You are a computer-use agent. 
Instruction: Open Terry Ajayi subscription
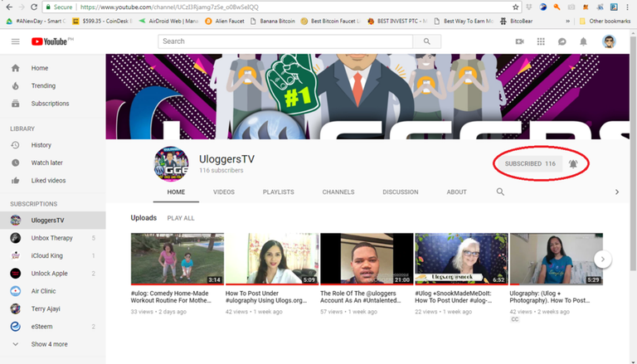coord(53,308)
